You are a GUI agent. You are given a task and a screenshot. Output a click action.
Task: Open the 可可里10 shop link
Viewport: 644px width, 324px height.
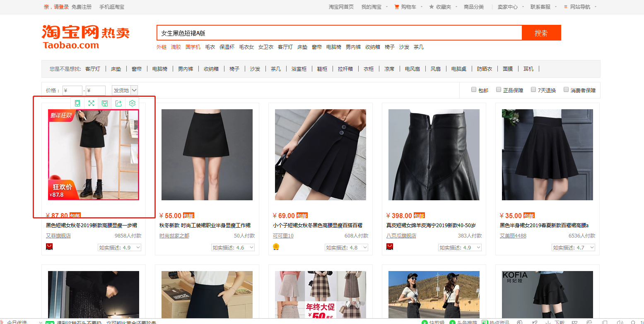(283, 236)
